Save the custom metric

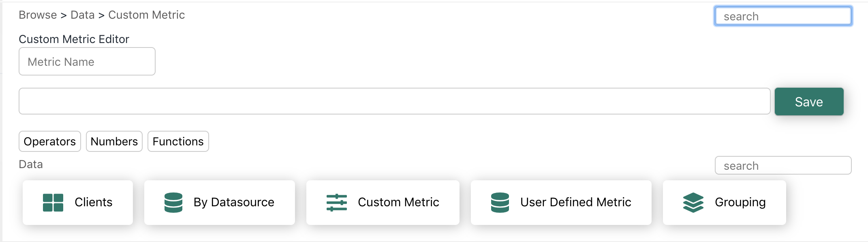(x=809, y=102)
